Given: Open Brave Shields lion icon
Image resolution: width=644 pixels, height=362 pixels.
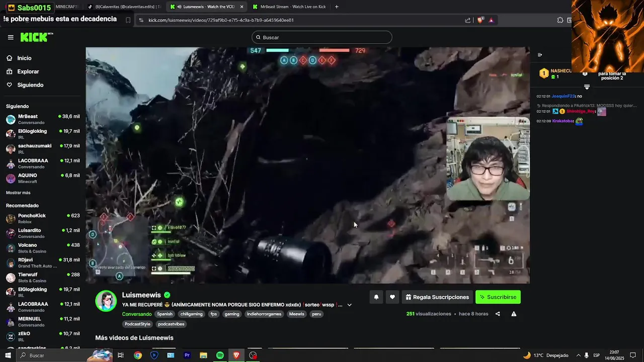Looking at the screenshot, I should coord(480,20).
